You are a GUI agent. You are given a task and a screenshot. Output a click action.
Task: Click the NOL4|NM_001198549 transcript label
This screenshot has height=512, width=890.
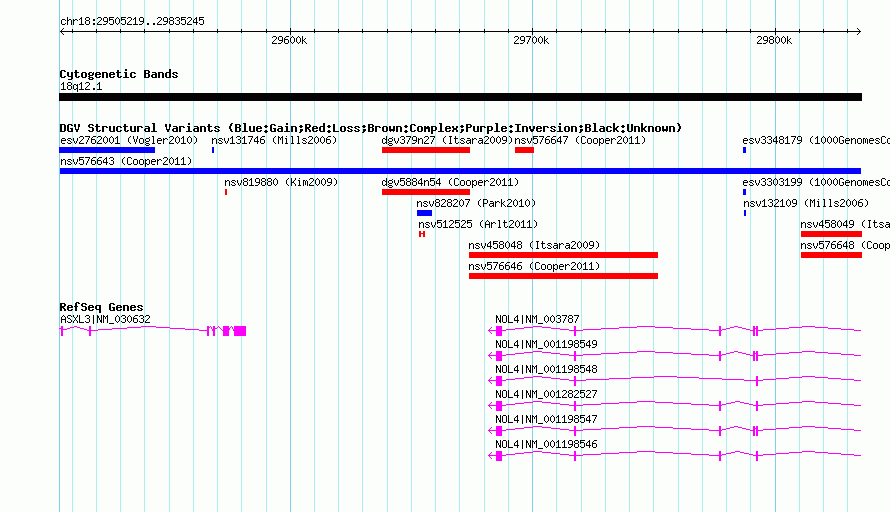tap(546, 344)
